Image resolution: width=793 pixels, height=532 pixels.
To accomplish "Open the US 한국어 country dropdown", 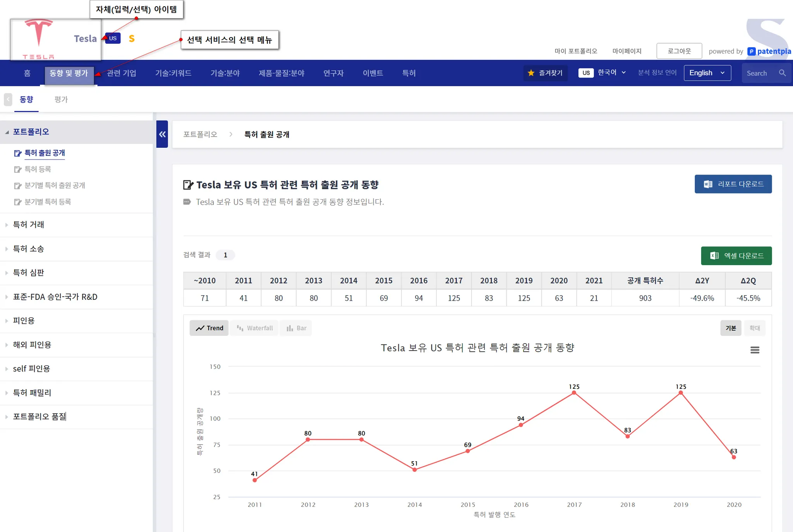I will pyautogui.click(x=602, y=73).
